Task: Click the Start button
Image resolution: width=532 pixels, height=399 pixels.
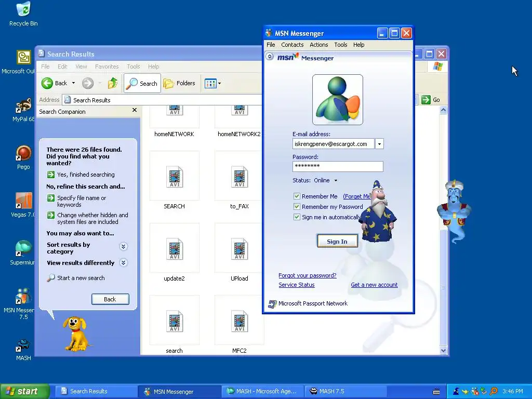Action: (x=24, y=391)
